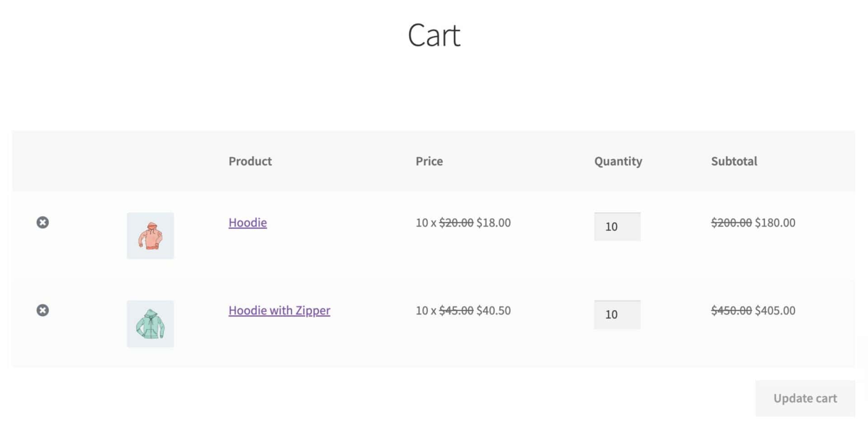Image resolution: width=868 pixels, height=425 pixels.
Task: Click the Price column header
Action: [429, 161]
